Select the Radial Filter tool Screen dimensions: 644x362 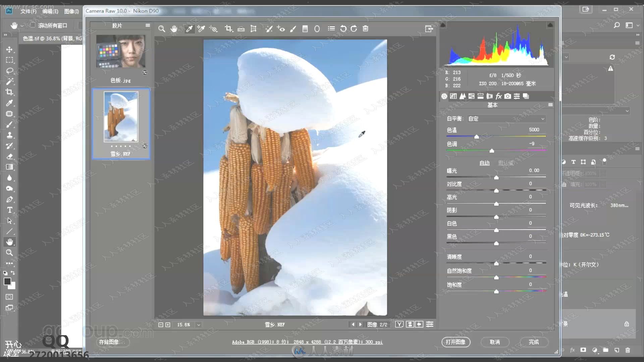click(x=317, y=29)
